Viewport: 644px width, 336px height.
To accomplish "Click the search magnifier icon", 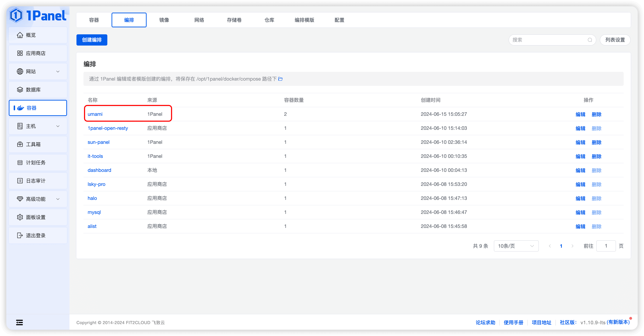I will (590, 40).
